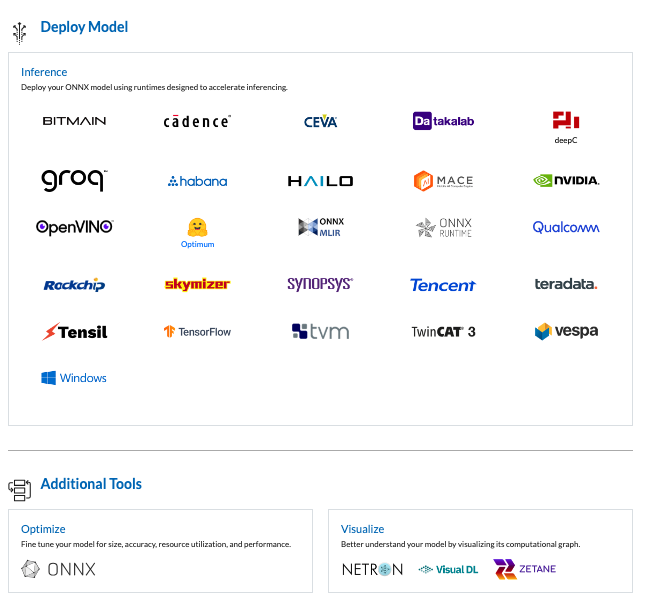The height and width of the screenshot is (605, 647).
Task: Click the Tencent logo
Action: pyautogui.click(x=443, y=285)
